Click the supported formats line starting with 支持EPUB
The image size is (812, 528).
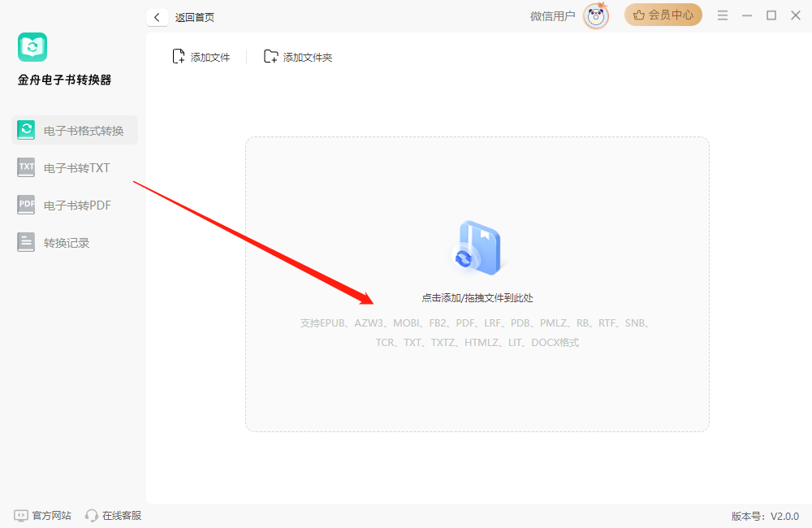pyautogui.click(x=477, y=322)
